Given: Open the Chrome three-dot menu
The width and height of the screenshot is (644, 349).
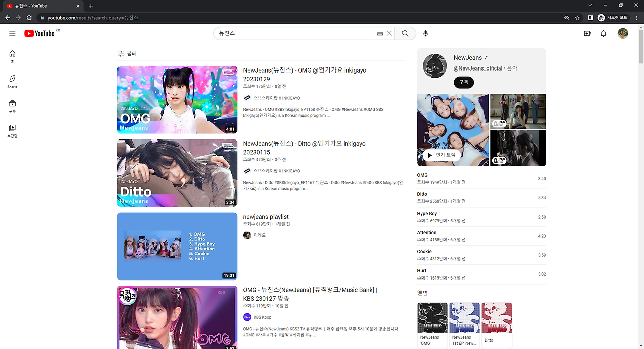Looking at the screenshot, I should [x=636, y=18].
